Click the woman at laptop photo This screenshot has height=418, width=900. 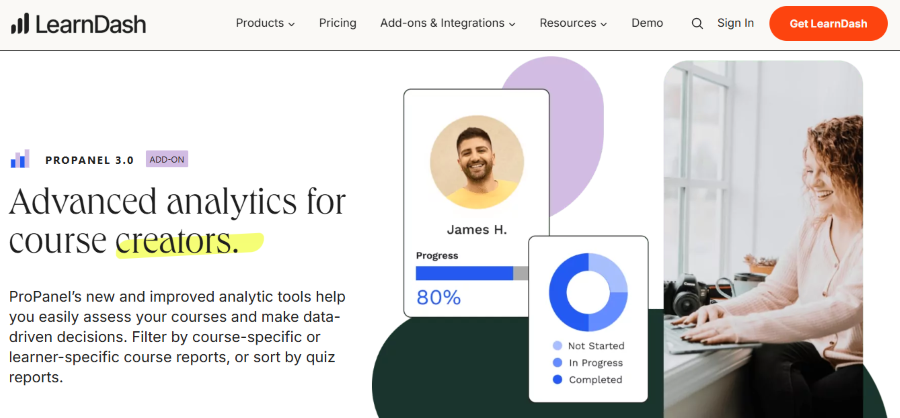(763, 239)
